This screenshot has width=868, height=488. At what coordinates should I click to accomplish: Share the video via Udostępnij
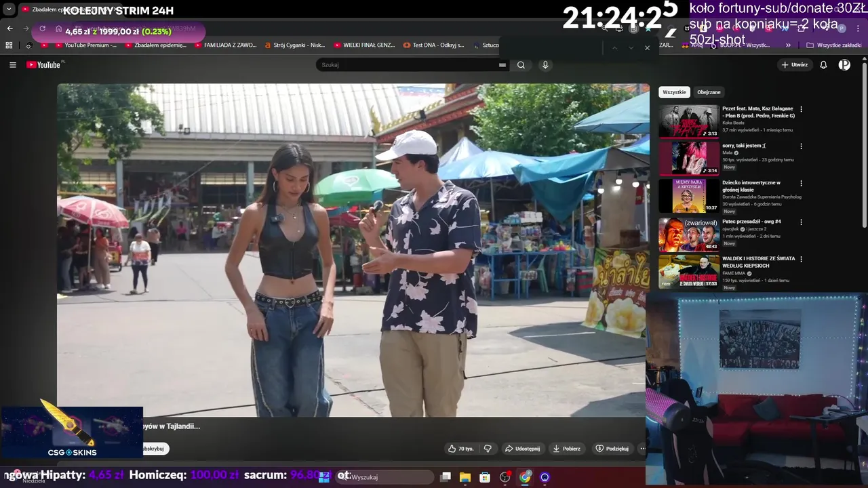pyautogui.click(x=522, y=449)
